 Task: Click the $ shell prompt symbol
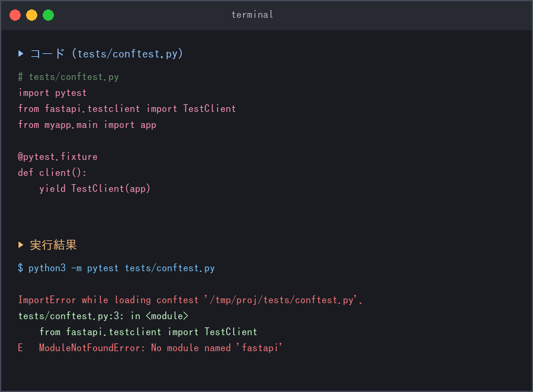coord(20,268)
